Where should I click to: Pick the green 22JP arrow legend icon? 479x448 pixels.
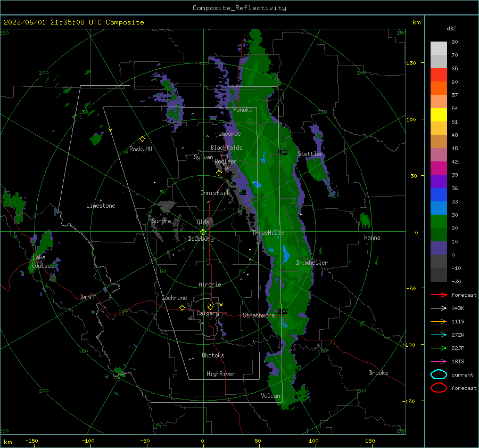point(439,348)
